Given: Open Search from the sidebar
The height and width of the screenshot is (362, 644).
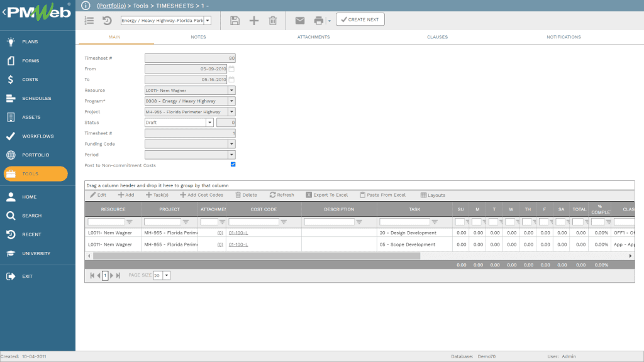Looking at the screenshot, I should (31, 216).
